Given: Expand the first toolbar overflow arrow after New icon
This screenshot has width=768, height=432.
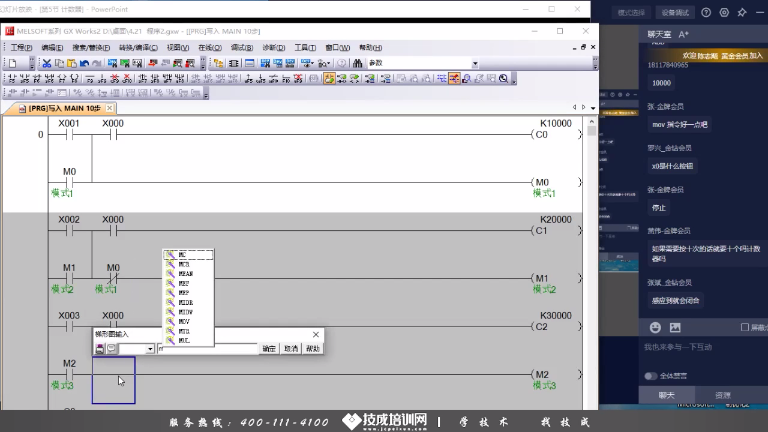Looking at the screenshot, I should (32, 63).
